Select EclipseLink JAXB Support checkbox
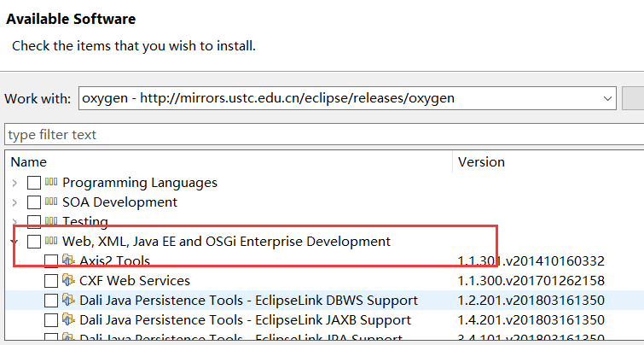This screenshot has width=644, height=345. point(51,320)
